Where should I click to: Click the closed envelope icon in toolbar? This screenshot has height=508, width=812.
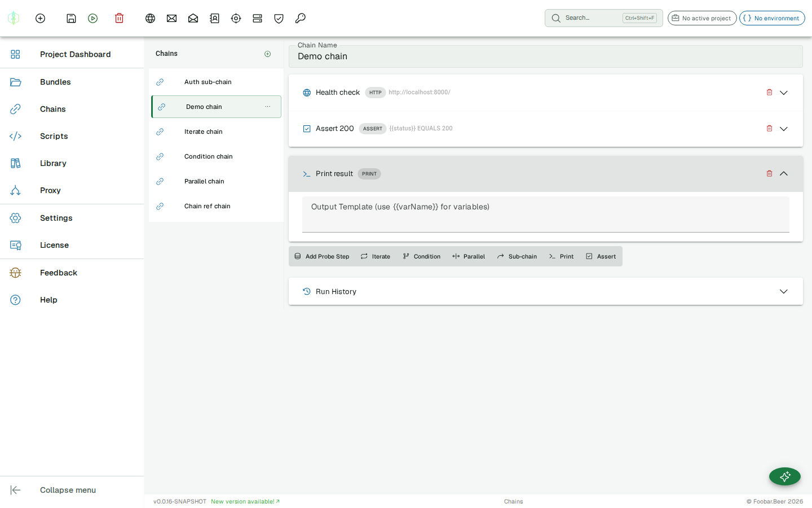pos(171,18)
